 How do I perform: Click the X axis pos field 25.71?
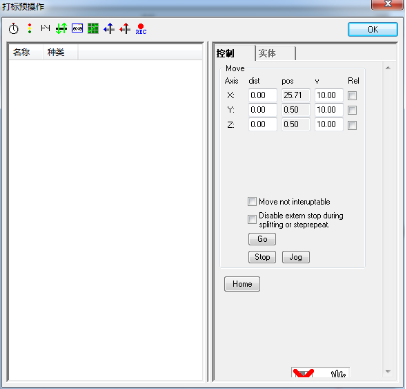tap(296, 95)
